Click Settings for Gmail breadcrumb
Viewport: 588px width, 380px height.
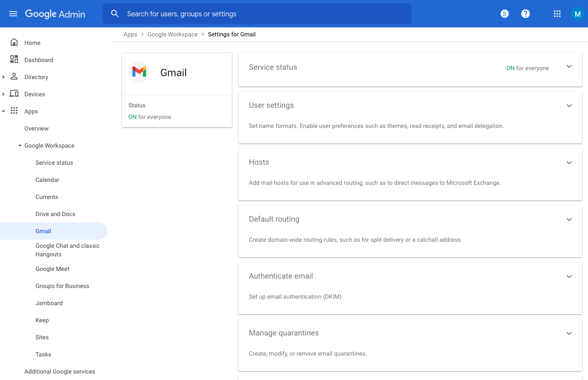[232, 34]
